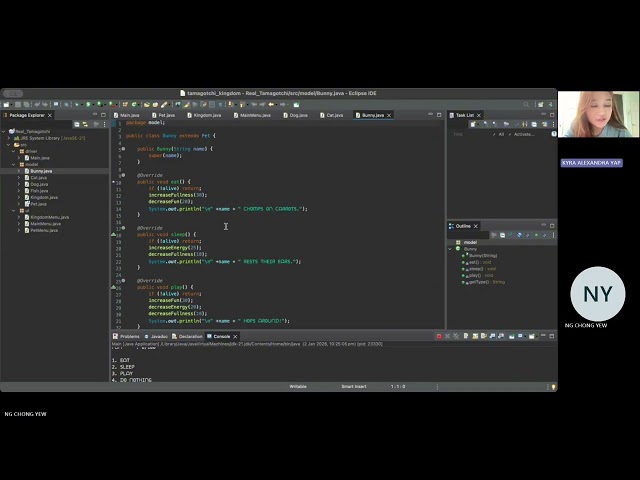Open the Problems tab
This screenshot has height=480, width=640.
click(x=129, y=336)
